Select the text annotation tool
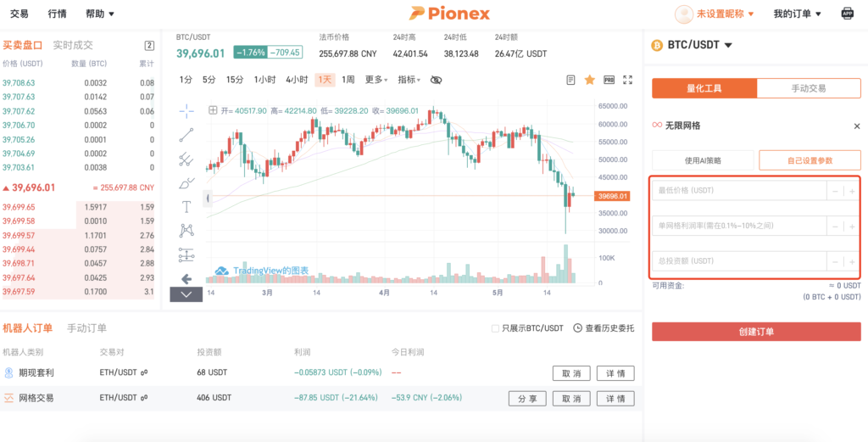 pos(186,206)
